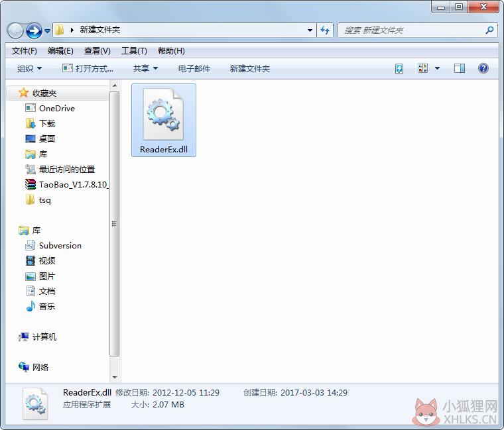Open the 文档 library

pyautogui.click(x=47, y=292)
